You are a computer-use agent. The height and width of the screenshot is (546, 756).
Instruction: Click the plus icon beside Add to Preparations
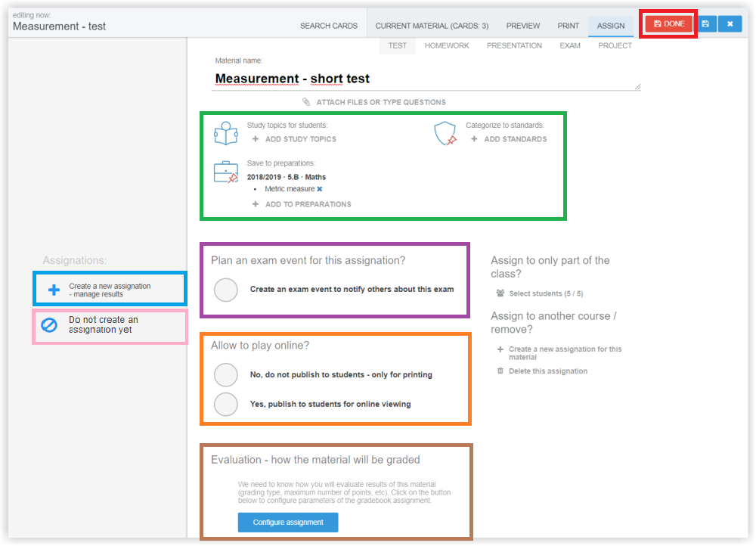coord(256,204)
